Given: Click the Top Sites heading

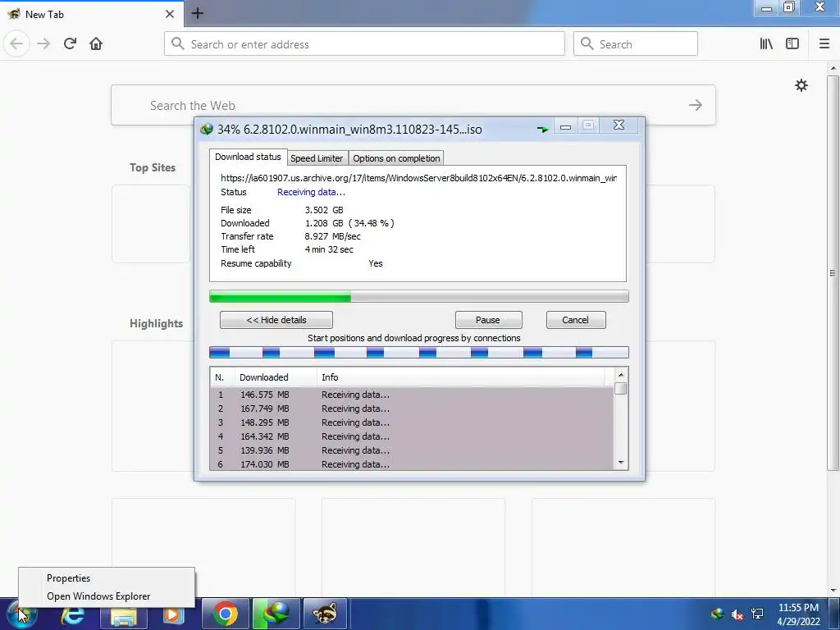Looking at the screenshot, I should pyautogui.click(x=152, y=167).
